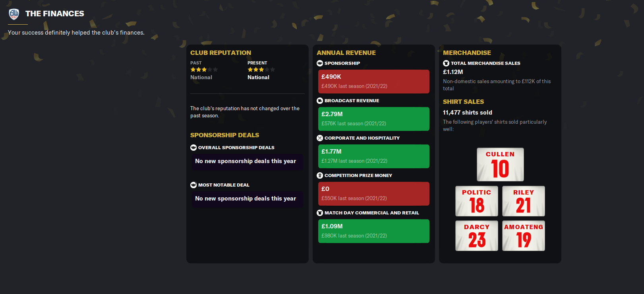Image resolution: width=644 pixels, height=294 pixels.
Task: Open the Riley number 21 shirt
Action: [524, 201]
